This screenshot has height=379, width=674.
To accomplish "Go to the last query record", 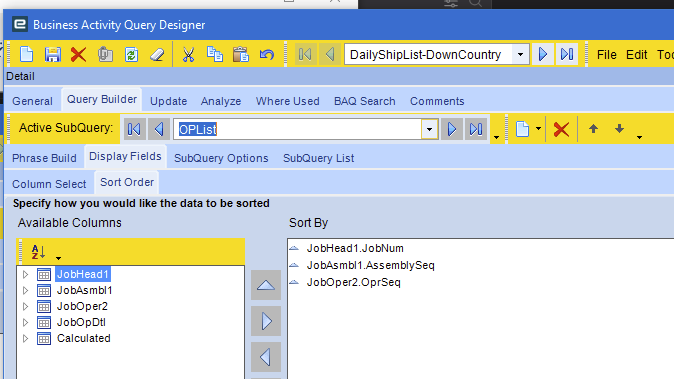I will tap(567, 54).
